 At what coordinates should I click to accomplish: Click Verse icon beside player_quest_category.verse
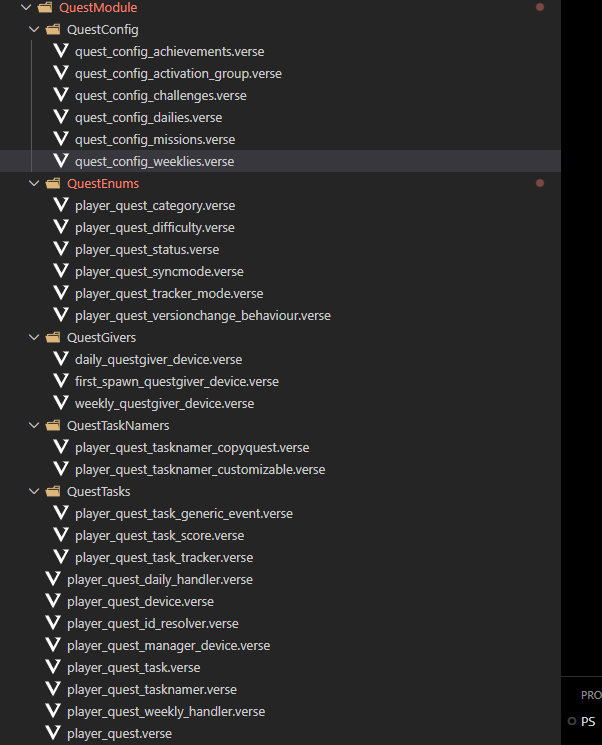coord(61,204)
